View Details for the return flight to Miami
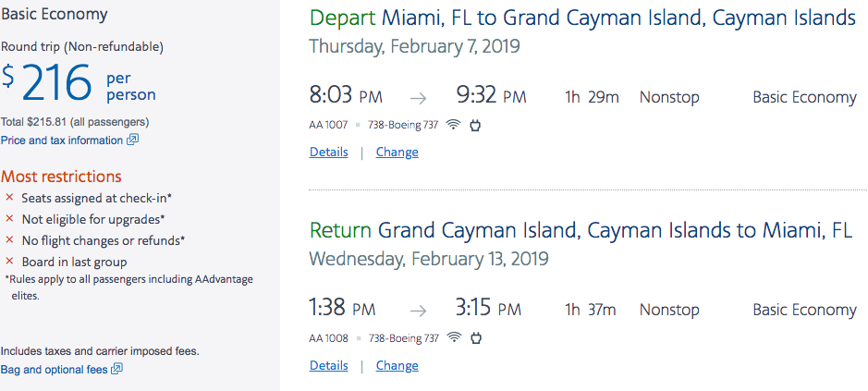Viewport: 868px width, 391px height. pyautogui.click(x=328, y=365)
